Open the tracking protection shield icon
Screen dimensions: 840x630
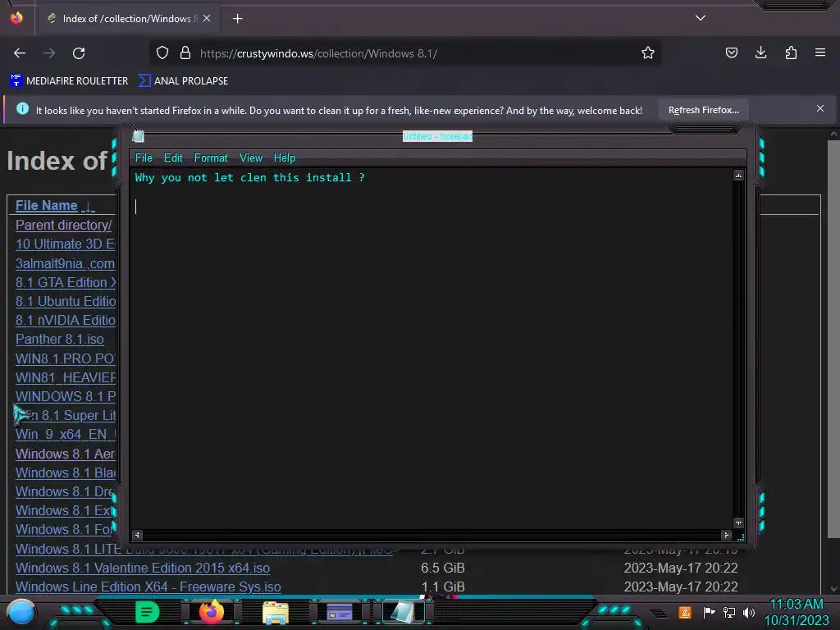coord(162,52)
